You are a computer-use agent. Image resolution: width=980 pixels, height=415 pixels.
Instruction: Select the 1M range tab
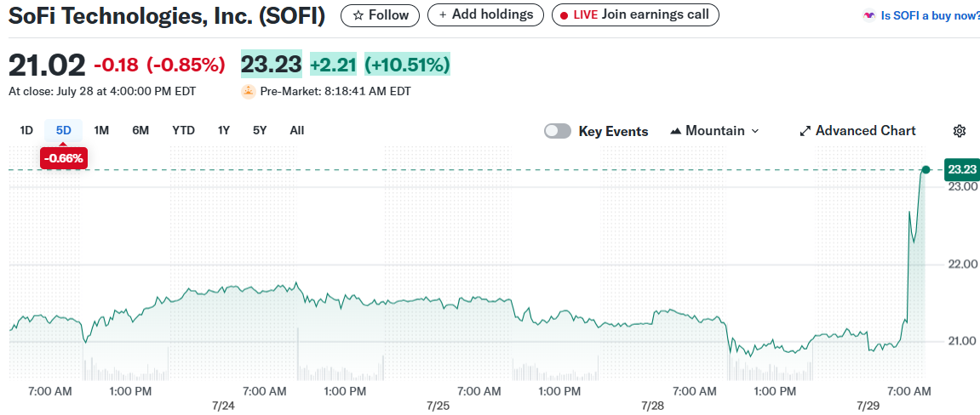tap(101, 130)
